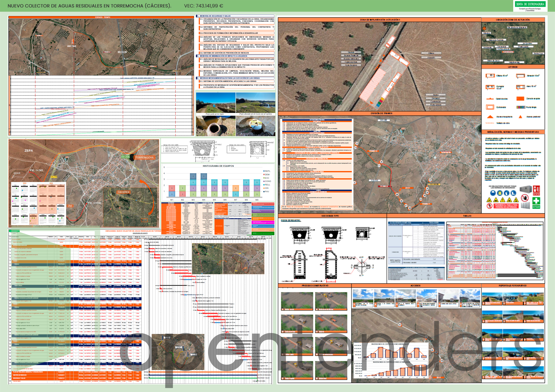
Task: Select the M7 column of the histogram
Action: [x=236, y=191]
